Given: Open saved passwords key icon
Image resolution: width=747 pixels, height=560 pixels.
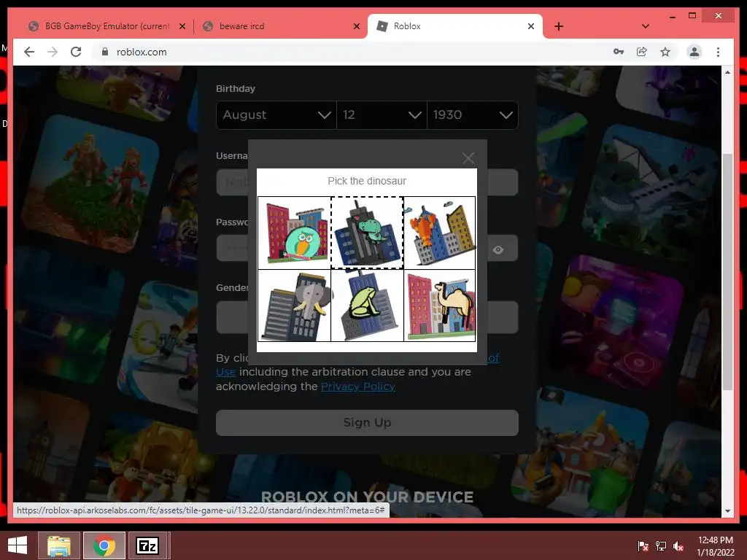Looking at the screenshot, I should click(619, 52).
